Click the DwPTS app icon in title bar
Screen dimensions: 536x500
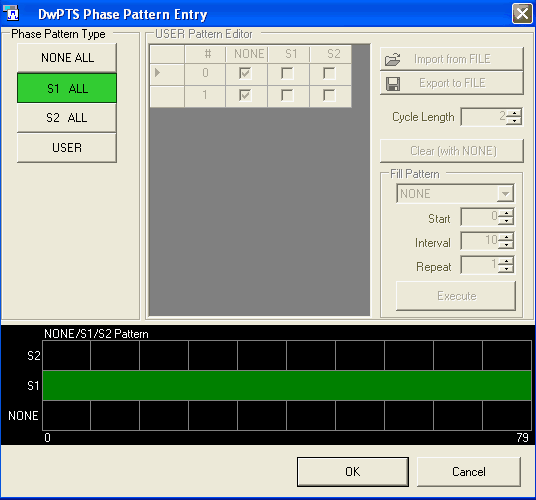click(x=11, y=13)
